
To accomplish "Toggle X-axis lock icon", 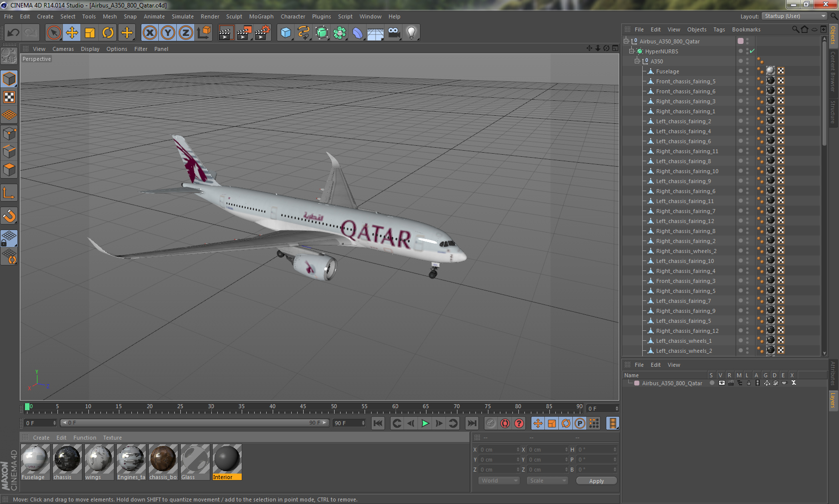I will coord(149,33).
